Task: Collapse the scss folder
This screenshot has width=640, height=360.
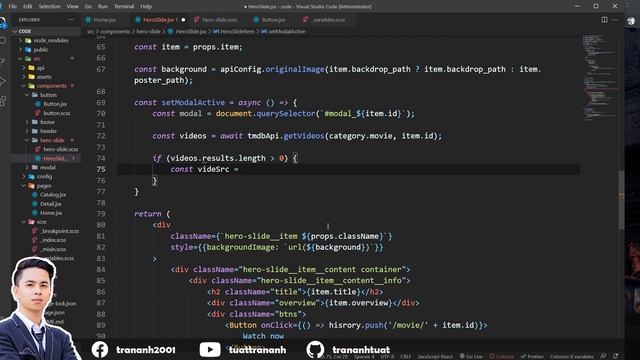Action: point(46,222)
